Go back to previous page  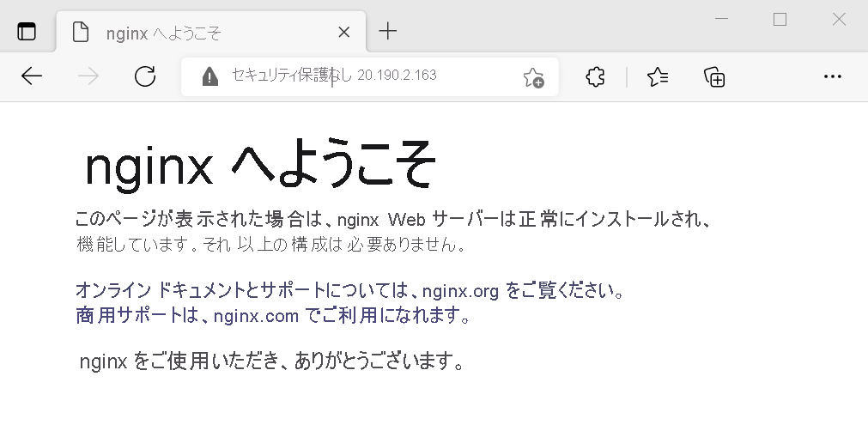point(32,76)
